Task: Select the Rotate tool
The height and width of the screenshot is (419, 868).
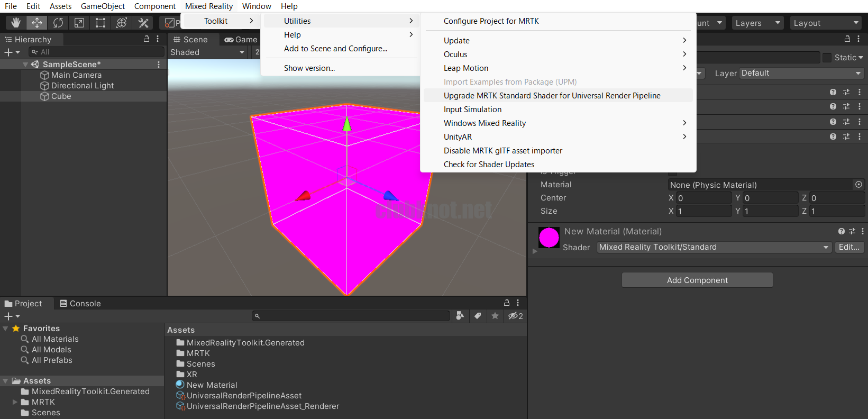Action: tap(58, 23)
